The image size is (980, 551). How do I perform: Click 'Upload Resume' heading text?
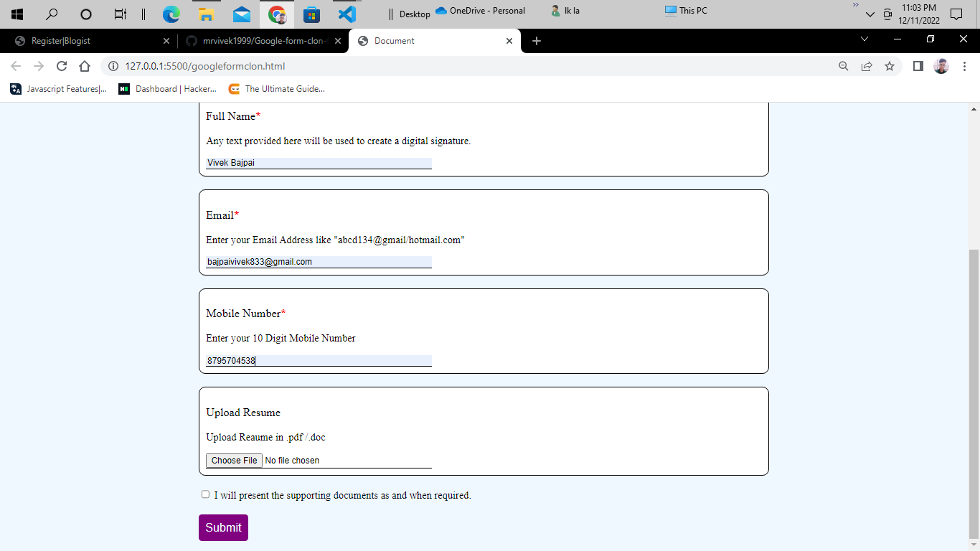pos(243,413)
